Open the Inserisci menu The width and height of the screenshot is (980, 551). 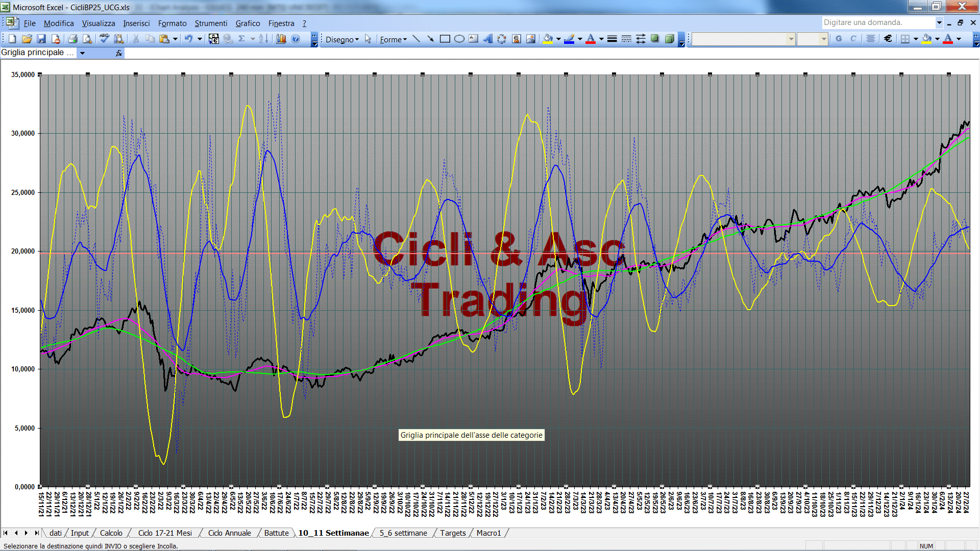(136, 23)
